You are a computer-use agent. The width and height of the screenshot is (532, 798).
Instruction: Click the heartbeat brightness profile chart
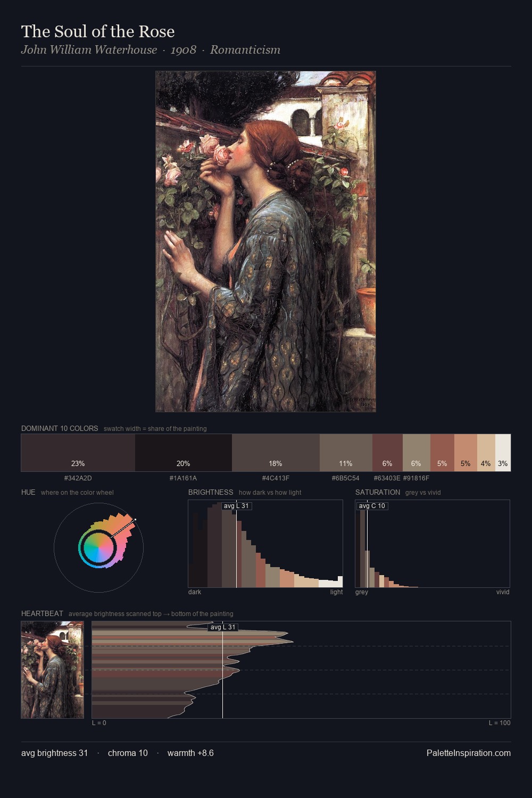coord(301,670)
